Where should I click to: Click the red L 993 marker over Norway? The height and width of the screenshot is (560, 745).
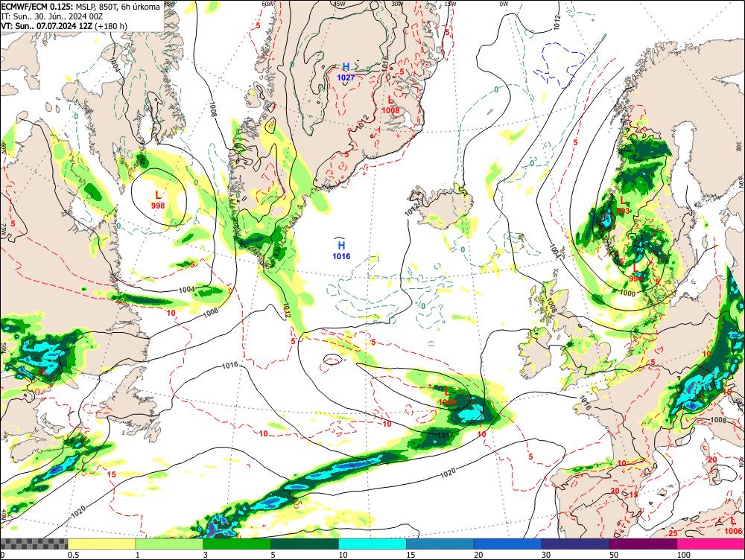coord(622,206)
